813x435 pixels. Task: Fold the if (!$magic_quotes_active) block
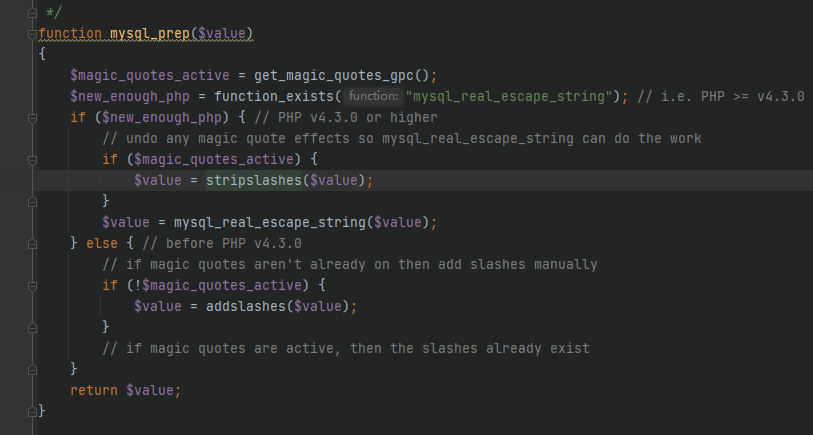pyautogui.click(x=32, y=286)
